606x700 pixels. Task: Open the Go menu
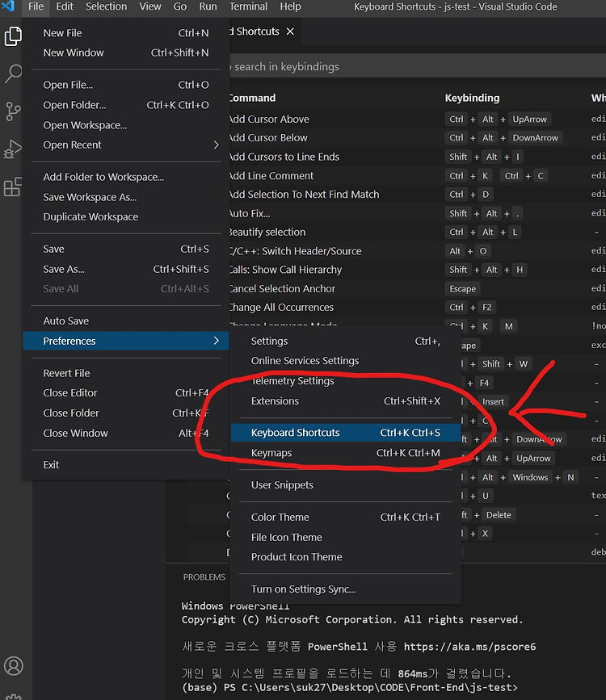click(x=179, y=6)
